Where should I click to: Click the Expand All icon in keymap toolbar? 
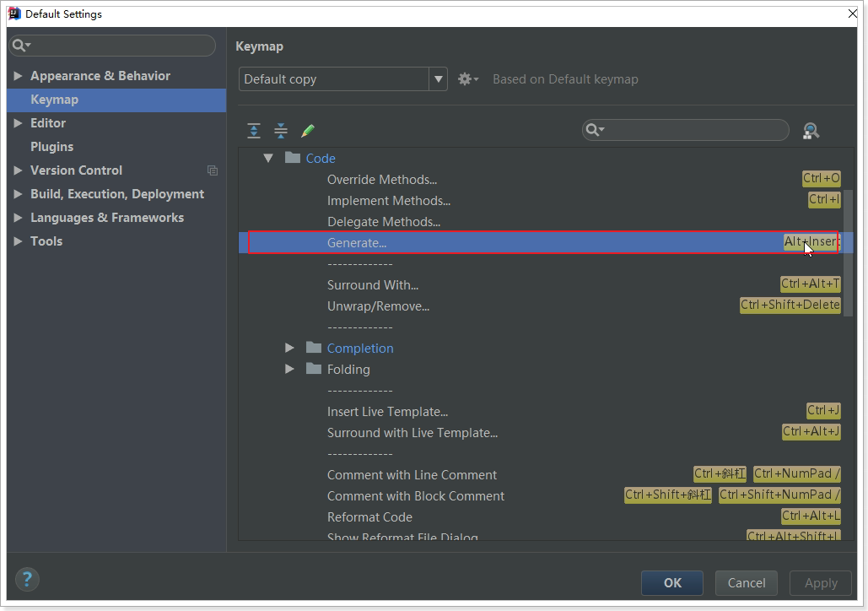coord(254,131)
